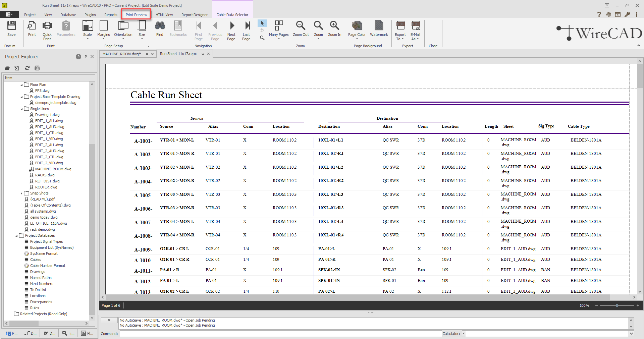Select Cables database item
This screenshot has height=339, width=644.
tap(36, 260)
